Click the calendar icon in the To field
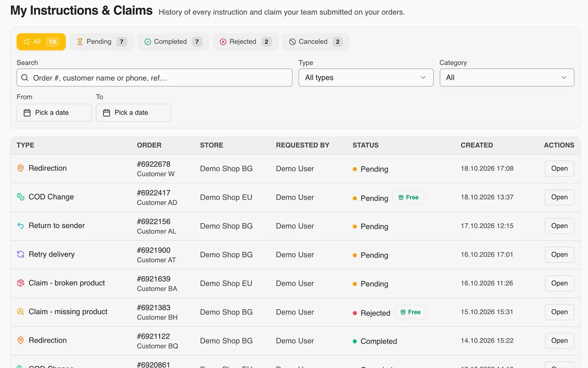The width and height of the screenshot is (588, 368). [107, 113]
